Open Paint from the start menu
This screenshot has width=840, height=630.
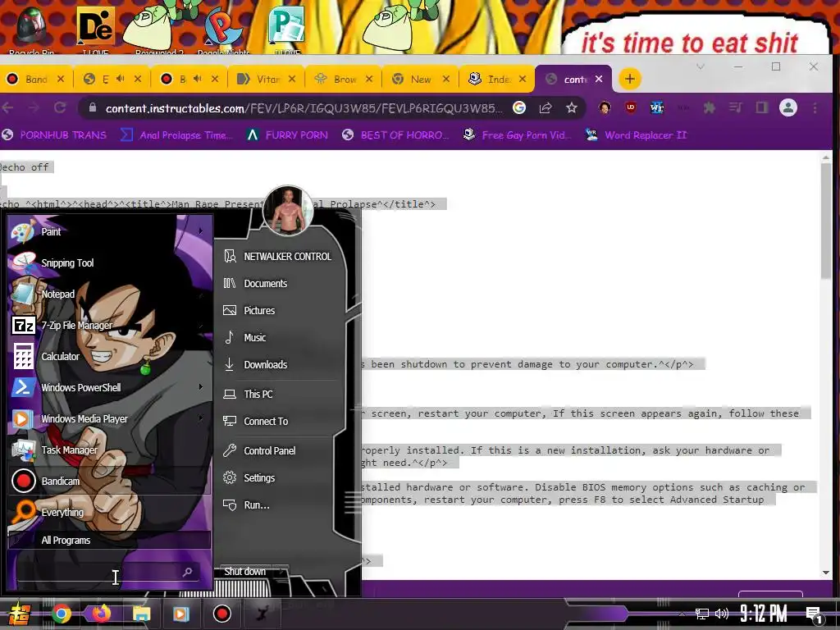(109, 231)
